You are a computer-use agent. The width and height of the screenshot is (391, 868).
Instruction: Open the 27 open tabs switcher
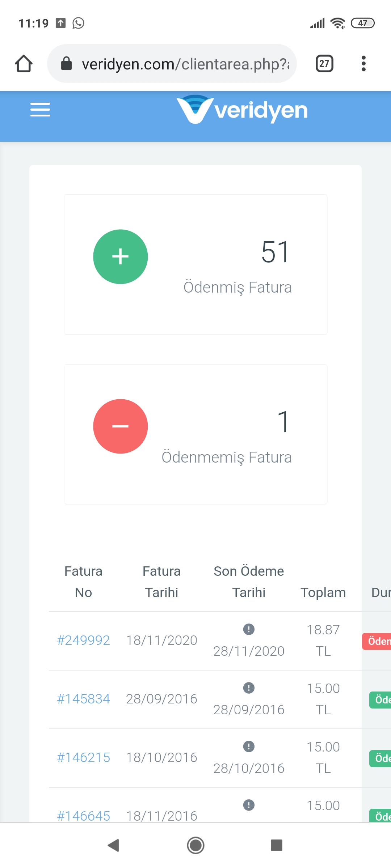click(324, 64)
